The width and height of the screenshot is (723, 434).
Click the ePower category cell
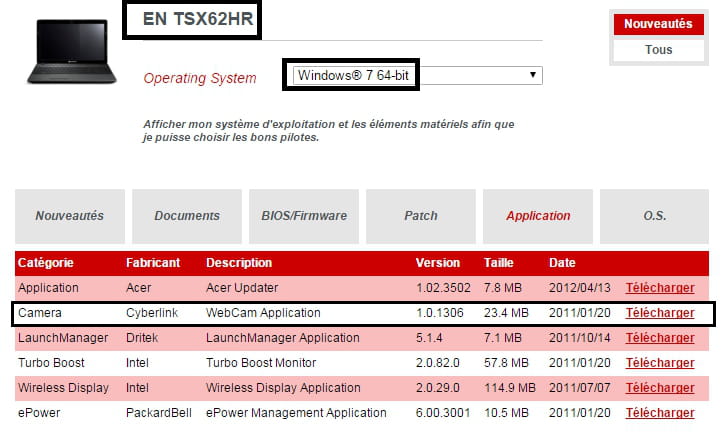coord(39,413)
